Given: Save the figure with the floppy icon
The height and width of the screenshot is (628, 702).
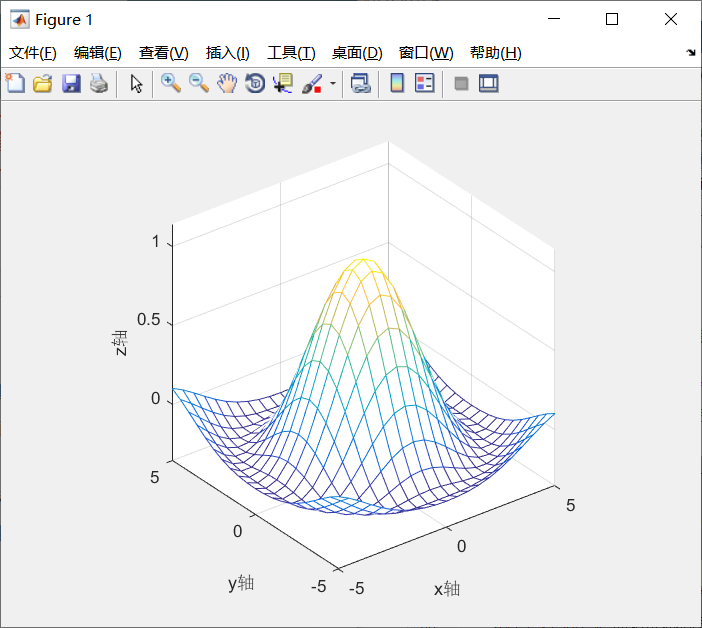Looking at the screenshot, I should point(71,83).
